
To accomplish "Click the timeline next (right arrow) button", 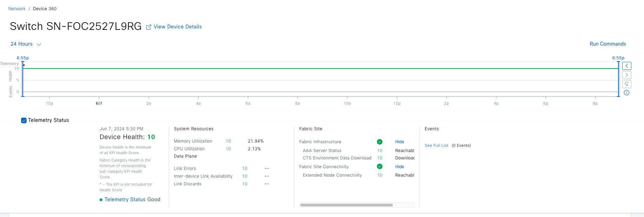I will (626, 75).
